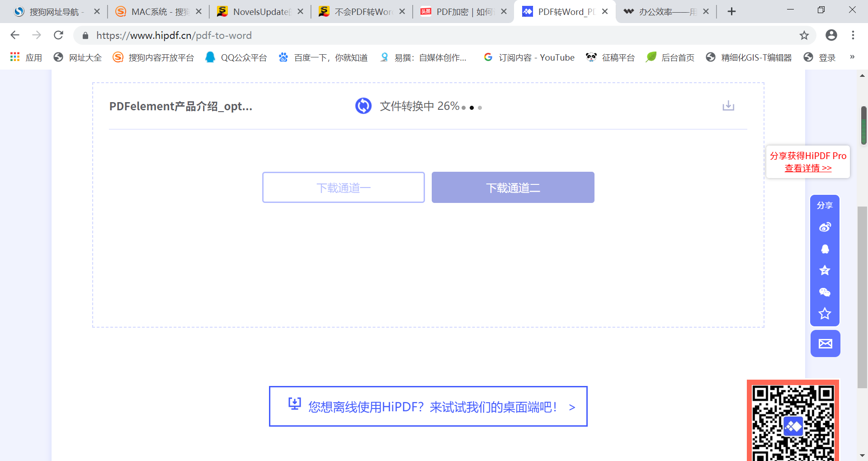Share to WeChat from the sidebar
The width and height of the screenshot is (868, 461).
[x=825, y=292]
